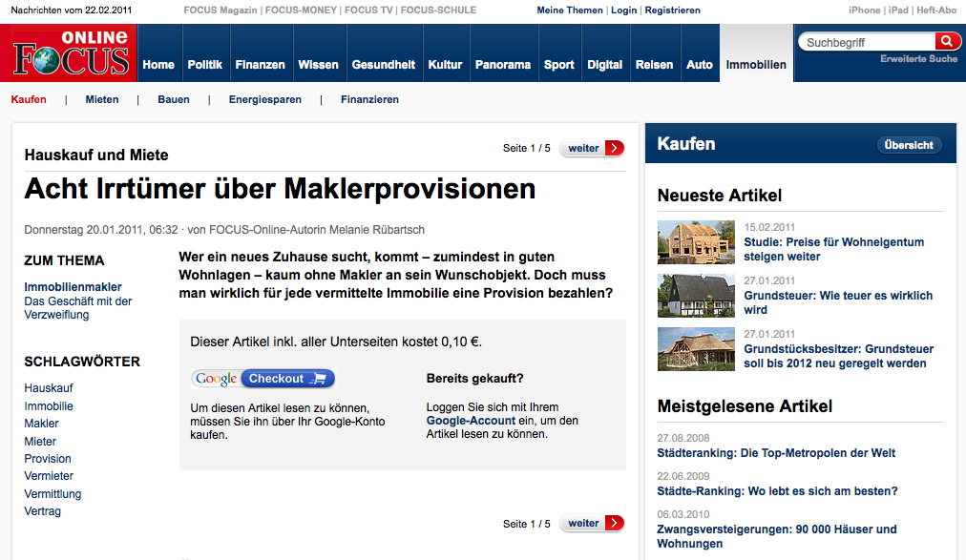Select the Bauen sub-navigation item
Image resolution: width=966 pixels, height=560 pixels.
point(174,99)
